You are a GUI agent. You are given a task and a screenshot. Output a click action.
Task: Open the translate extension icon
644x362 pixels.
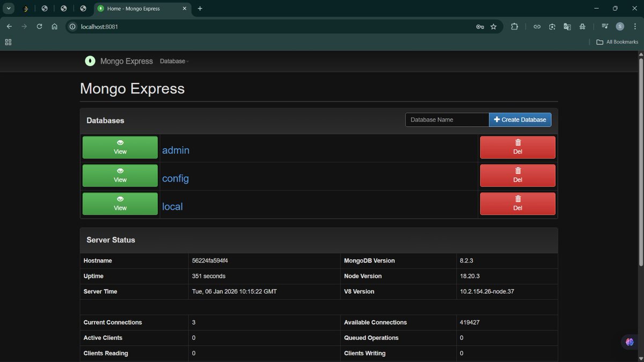(x=567, y=26)
